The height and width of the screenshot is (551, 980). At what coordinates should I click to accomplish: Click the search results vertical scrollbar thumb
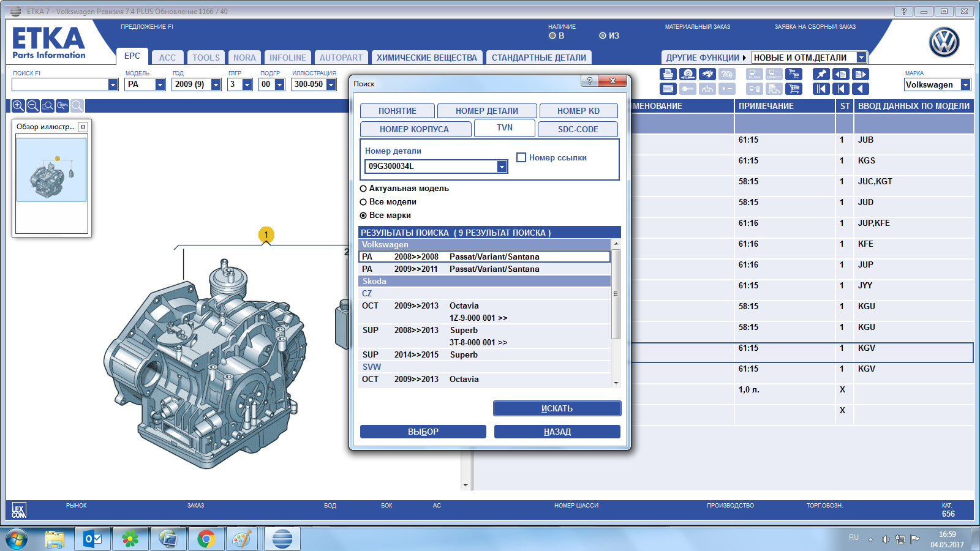pyautogui.click(x=616, y=294)
